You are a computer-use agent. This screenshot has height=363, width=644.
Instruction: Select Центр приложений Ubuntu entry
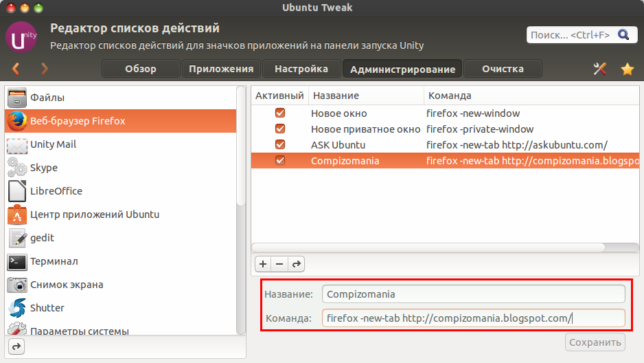121,214
